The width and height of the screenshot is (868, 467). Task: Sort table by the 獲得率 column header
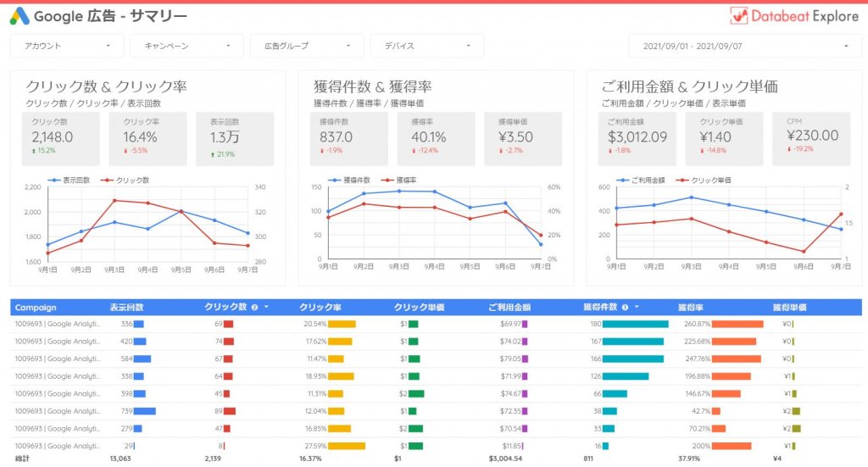tap(690, 308)
